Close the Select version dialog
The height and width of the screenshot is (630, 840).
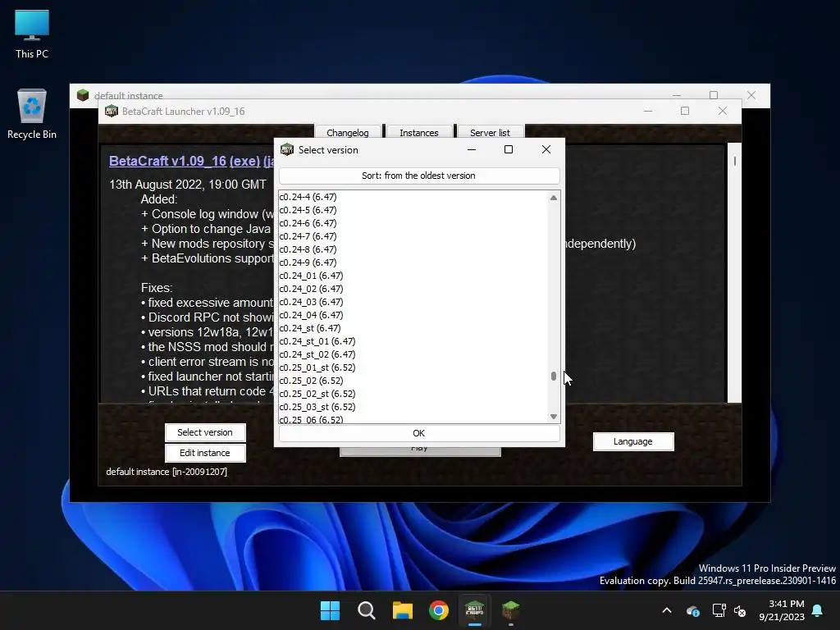(546, 149)
